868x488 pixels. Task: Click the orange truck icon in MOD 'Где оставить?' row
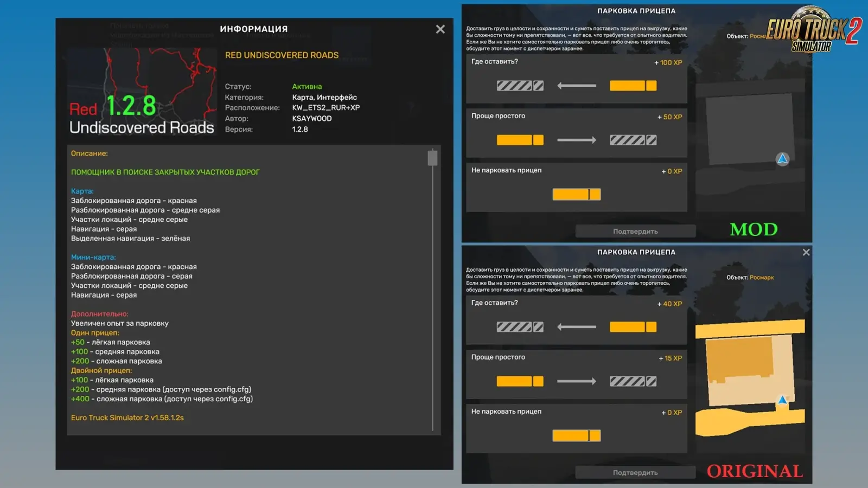click(633, 86)
